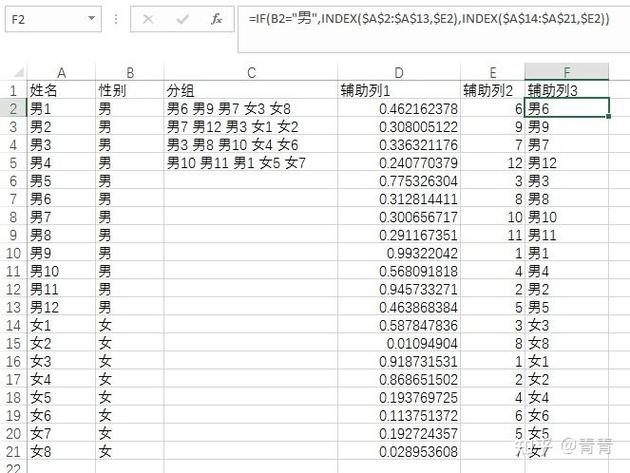
Task: Click the 性别 header cell
Action: coord(130,90)
